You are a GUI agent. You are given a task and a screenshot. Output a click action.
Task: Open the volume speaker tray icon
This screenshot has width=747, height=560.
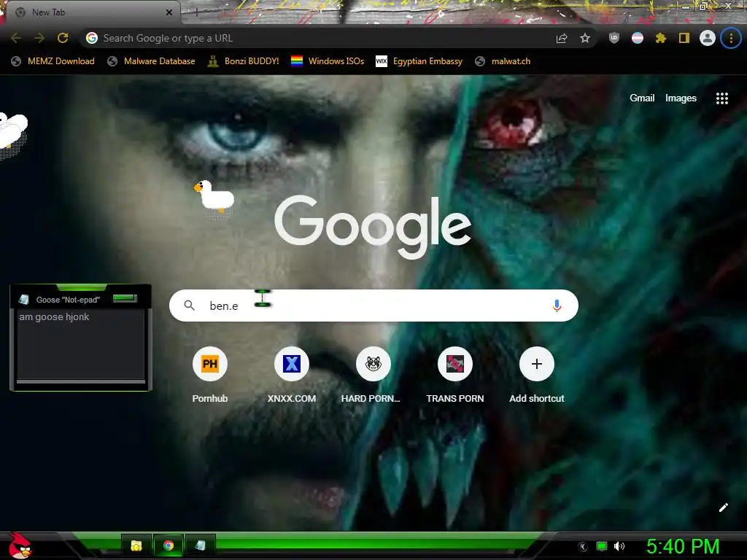[619, 547]
